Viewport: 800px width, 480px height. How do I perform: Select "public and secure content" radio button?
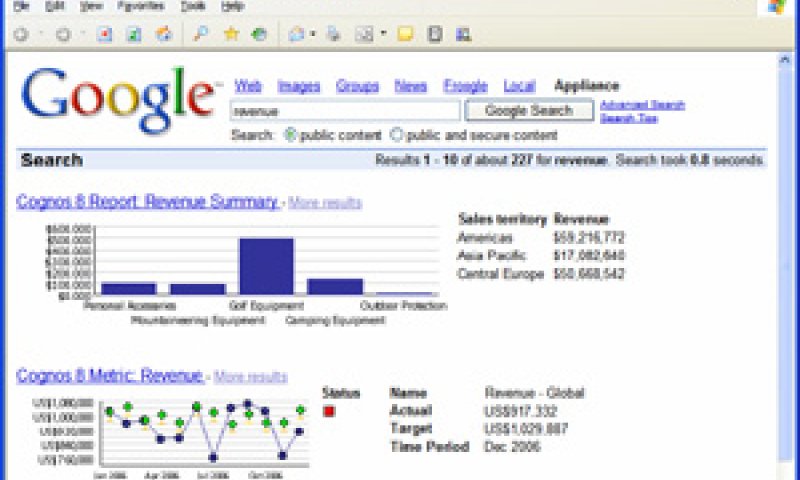click(396, 135)
